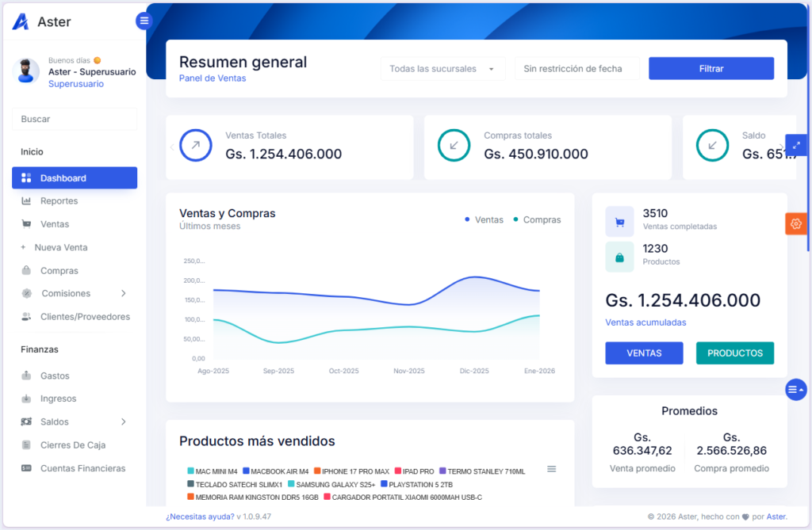The width and height of the screenshot is (812, 530).
Task: Collapse sidebar with the hamburger menu button
Action: click(144, 21)
